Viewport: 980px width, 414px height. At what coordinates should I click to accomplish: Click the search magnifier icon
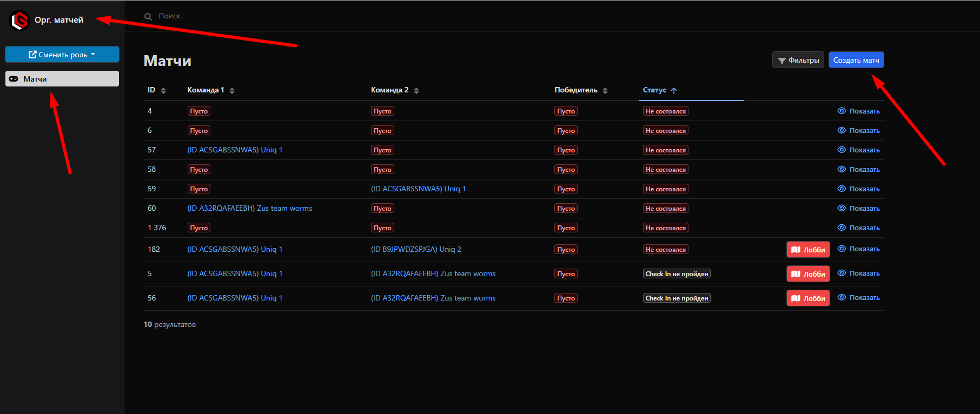[x=148, y=17]
